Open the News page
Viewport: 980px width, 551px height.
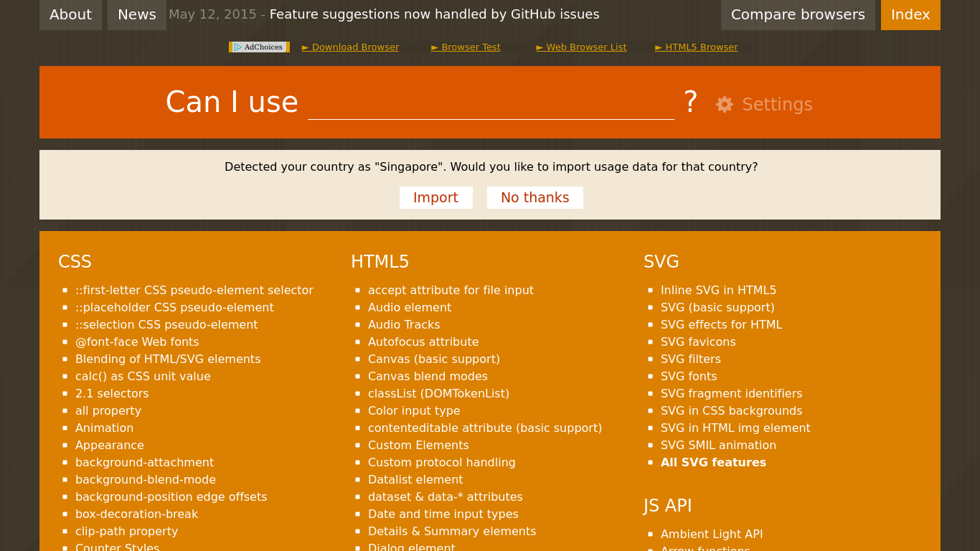(x=137, y=14)
